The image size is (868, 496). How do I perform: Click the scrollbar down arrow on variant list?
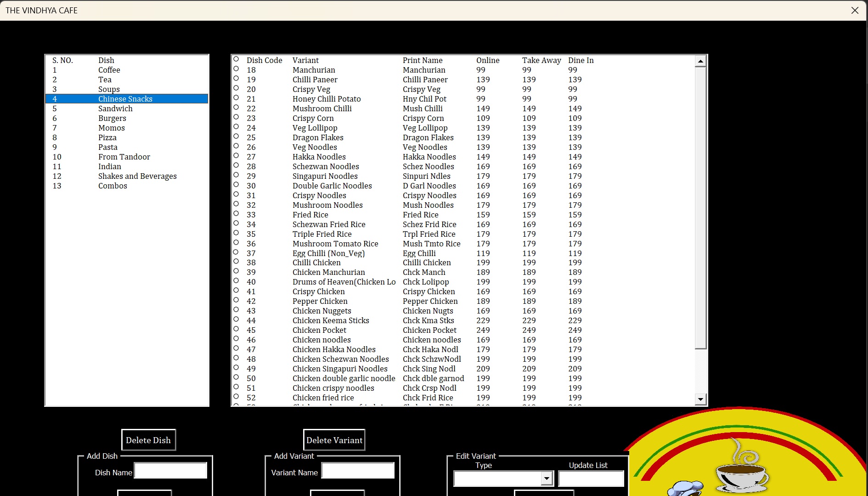[700, 399]
